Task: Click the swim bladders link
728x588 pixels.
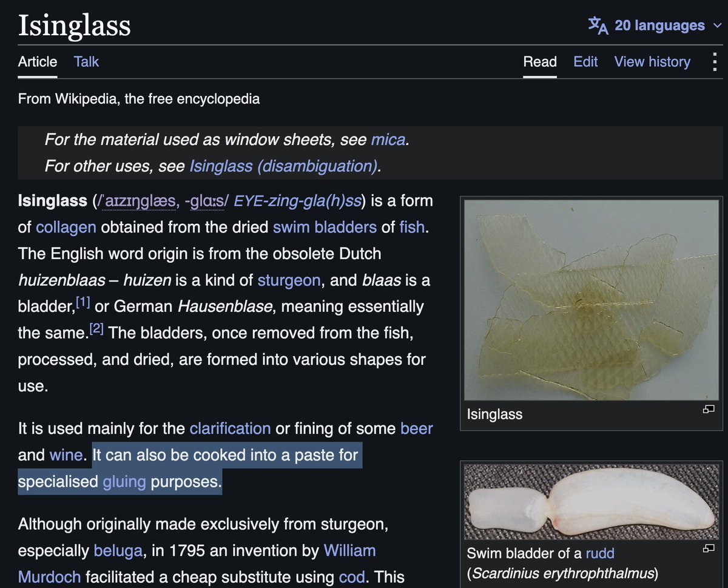Action: point(325,228)
